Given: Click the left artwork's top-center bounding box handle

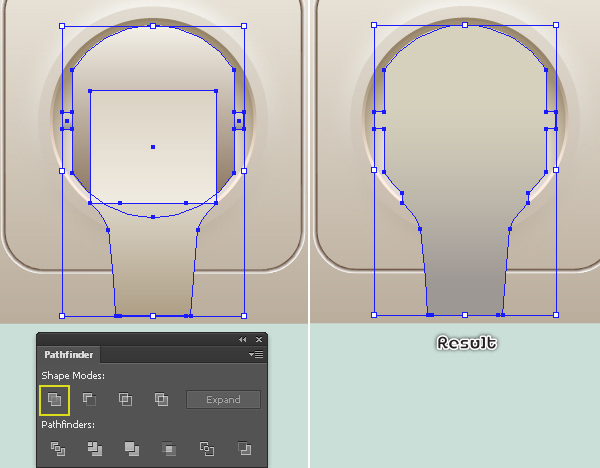Looking at the screenshot, I should pos(153,26).
